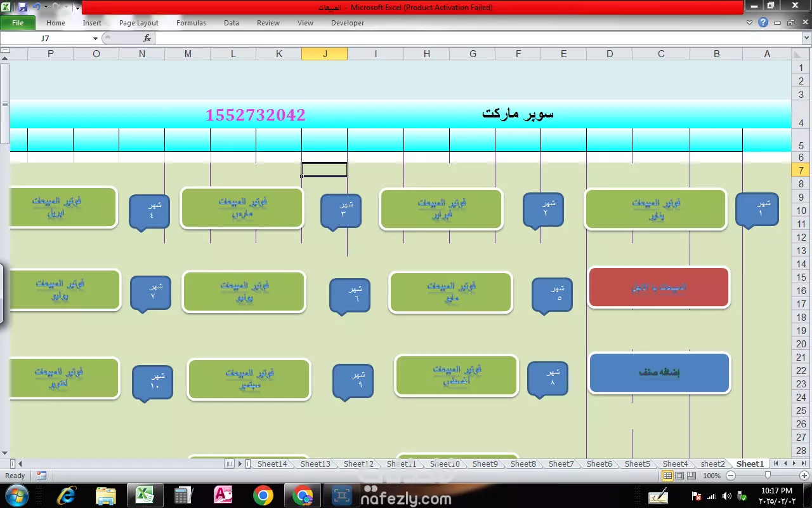This screenshot has height=508, width=812.
Task: Switch to sheet2 tab
Action: pos(712,464)
